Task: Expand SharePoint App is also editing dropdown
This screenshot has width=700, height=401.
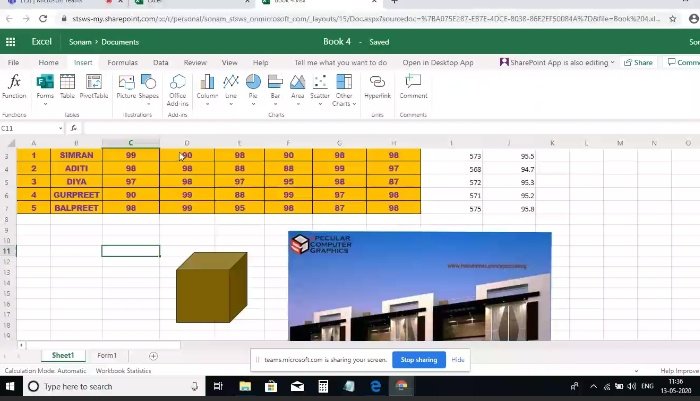Action: tap(612, 63)
